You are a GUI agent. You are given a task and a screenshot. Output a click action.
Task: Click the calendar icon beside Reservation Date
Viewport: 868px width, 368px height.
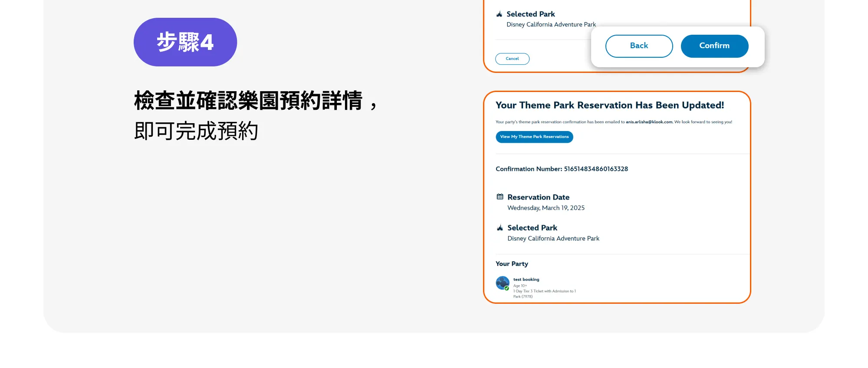pyautogui.click(x=500, y=197)
